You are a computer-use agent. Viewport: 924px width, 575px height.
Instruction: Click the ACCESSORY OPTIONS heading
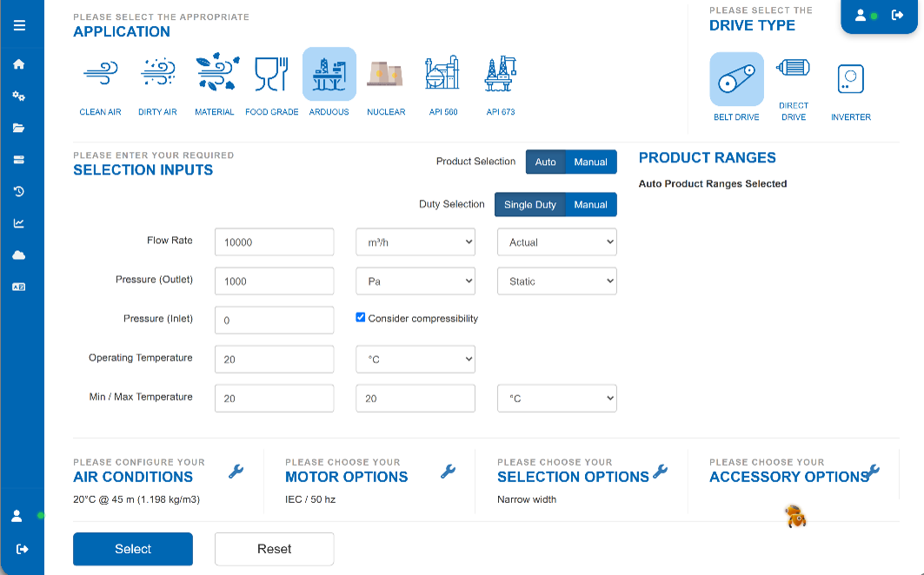click(789, 477)
